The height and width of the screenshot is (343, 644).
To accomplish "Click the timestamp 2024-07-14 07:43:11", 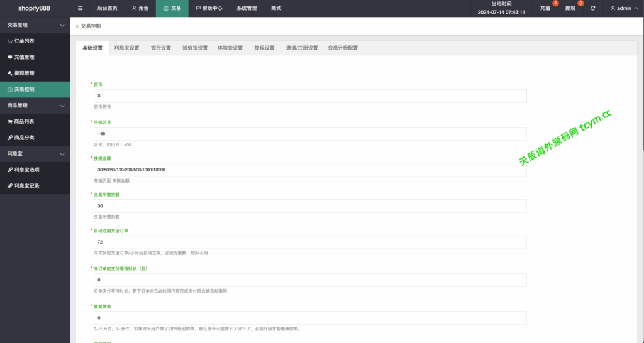I will (501, 13).
